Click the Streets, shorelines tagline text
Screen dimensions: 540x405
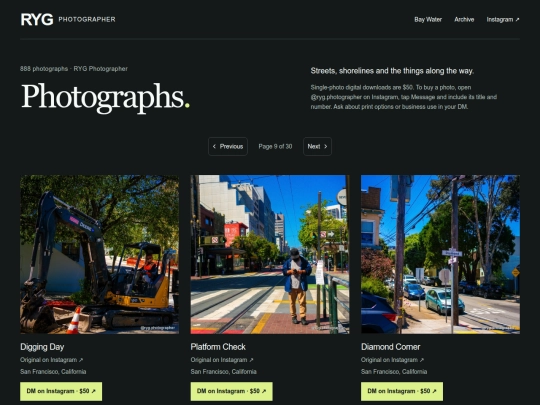pyautogui.click(x=392, y=71)
